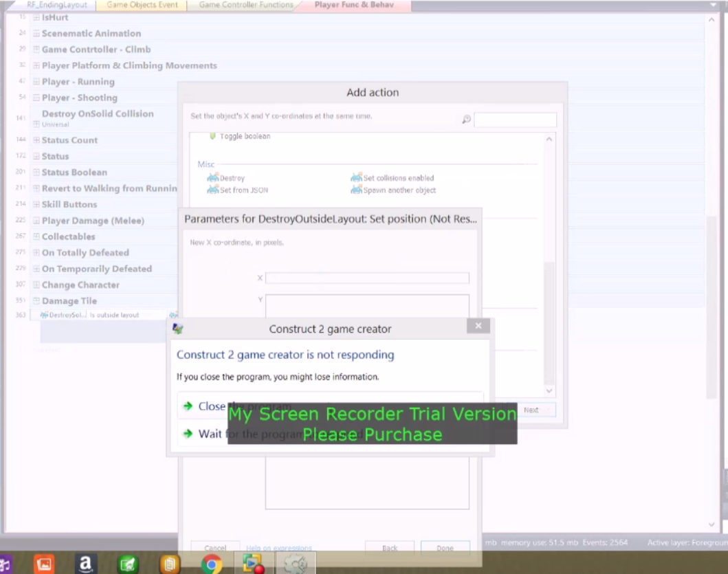The image size is (728, 574).
Task: Open the screen recorder icon in the taskbar
Action: click(252, 564)
